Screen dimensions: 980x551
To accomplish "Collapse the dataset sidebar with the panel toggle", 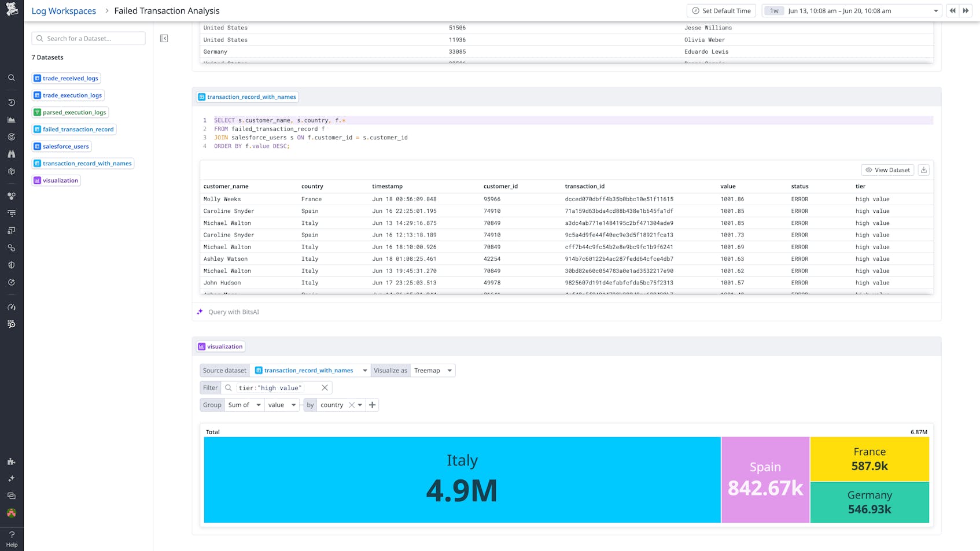I will pos(164,38).
